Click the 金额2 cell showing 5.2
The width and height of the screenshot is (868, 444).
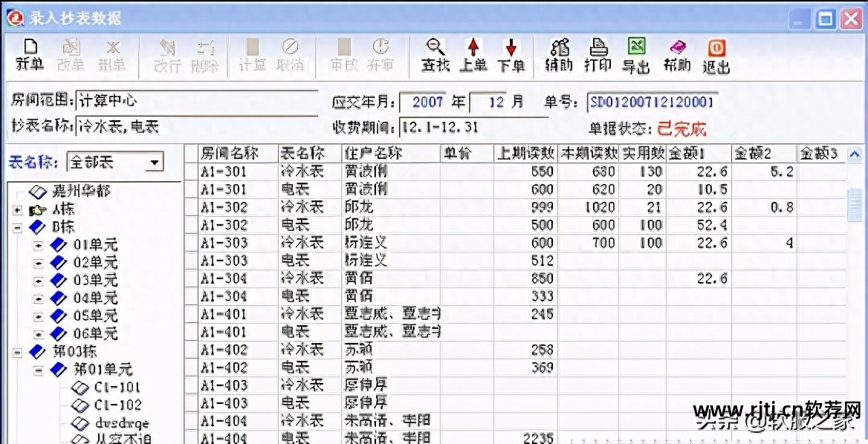point(764,172)
